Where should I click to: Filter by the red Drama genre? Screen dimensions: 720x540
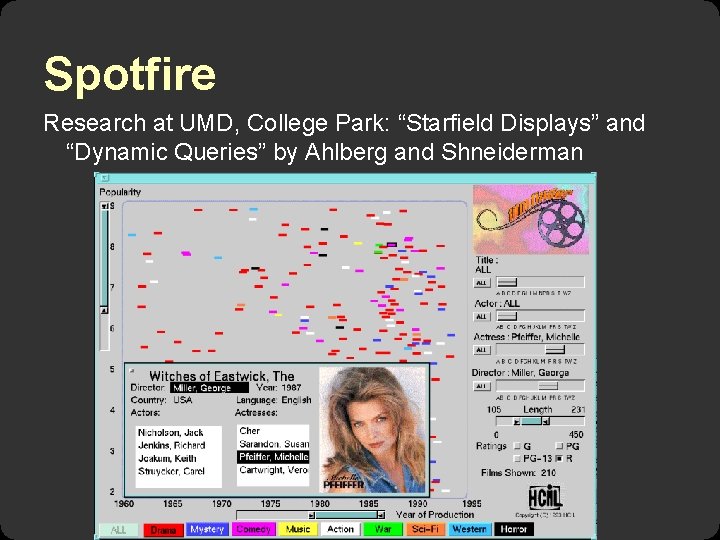point(163,529)
